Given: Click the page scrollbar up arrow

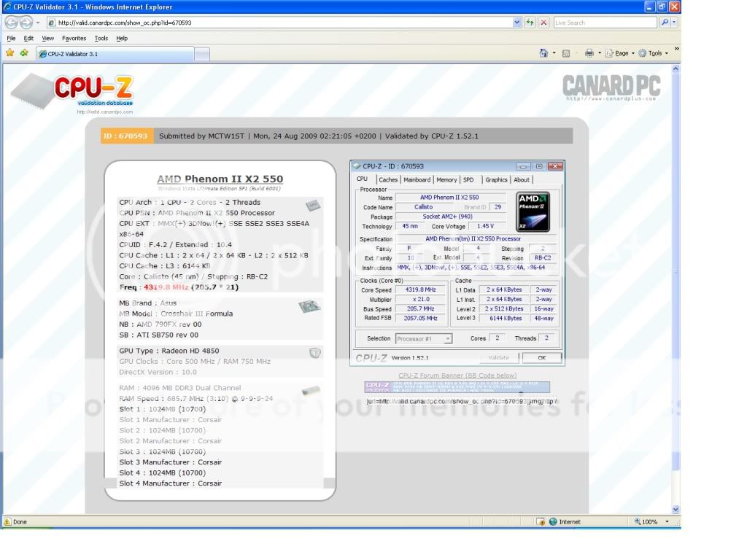Looking at the screenshot, I should 676,69.
